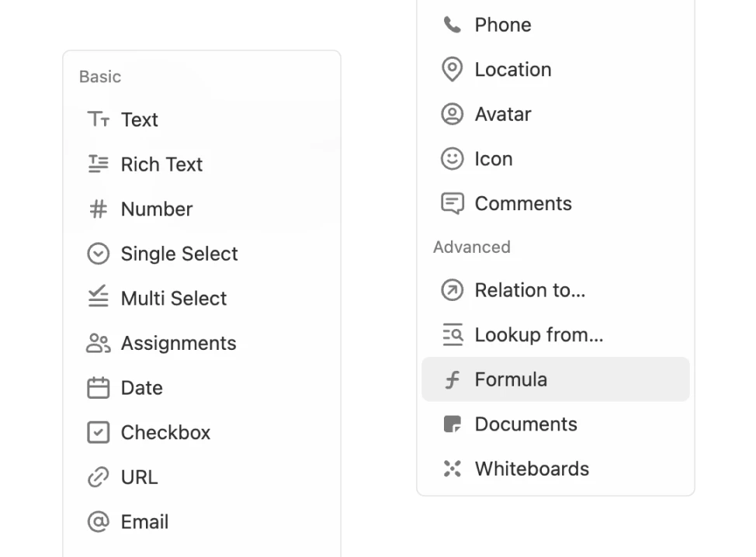
Task: Choose the Avatar field type
Action: tap(453, 114)
